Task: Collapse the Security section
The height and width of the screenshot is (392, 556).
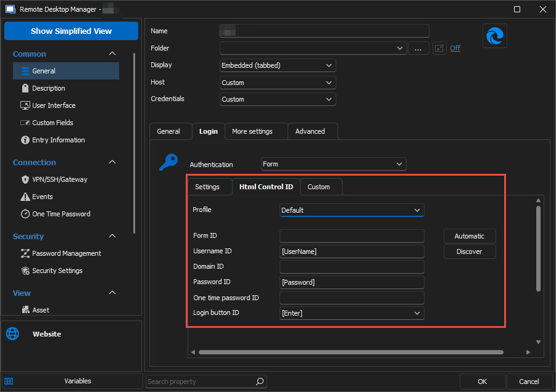Action: pos(112,236)
